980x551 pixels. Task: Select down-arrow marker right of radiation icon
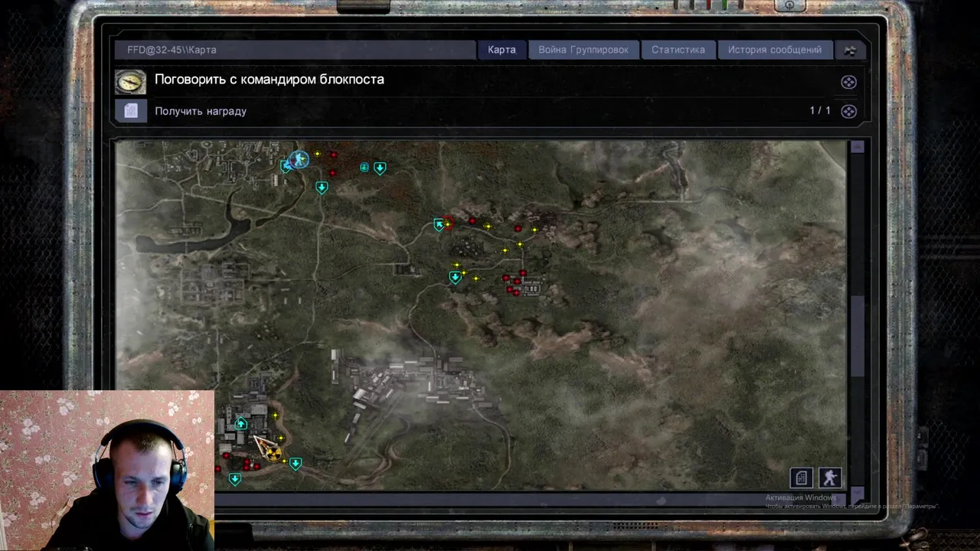[296, 464]
